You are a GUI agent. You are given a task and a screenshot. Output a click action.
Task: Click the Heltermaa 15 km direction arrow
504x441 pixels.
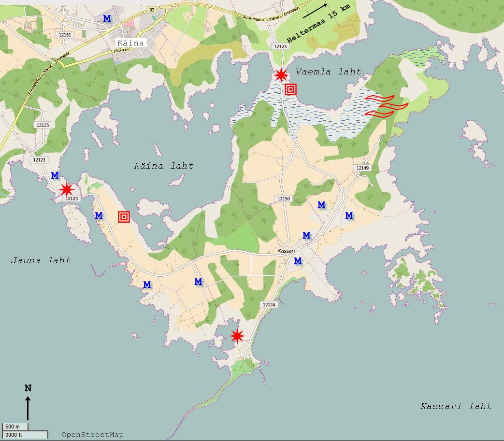click(x=315, y=12)
